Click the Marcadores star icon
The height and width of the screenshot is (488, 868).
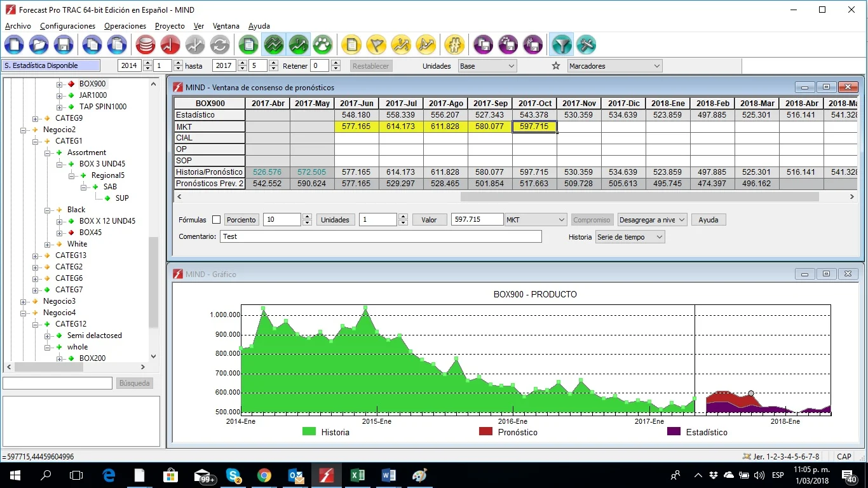point(556,66)
